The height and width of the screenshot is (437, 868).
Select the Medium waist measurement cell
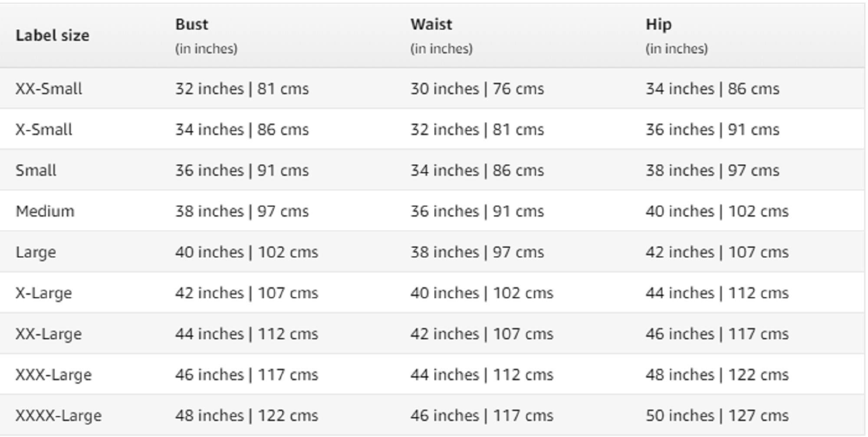(477, 211)
